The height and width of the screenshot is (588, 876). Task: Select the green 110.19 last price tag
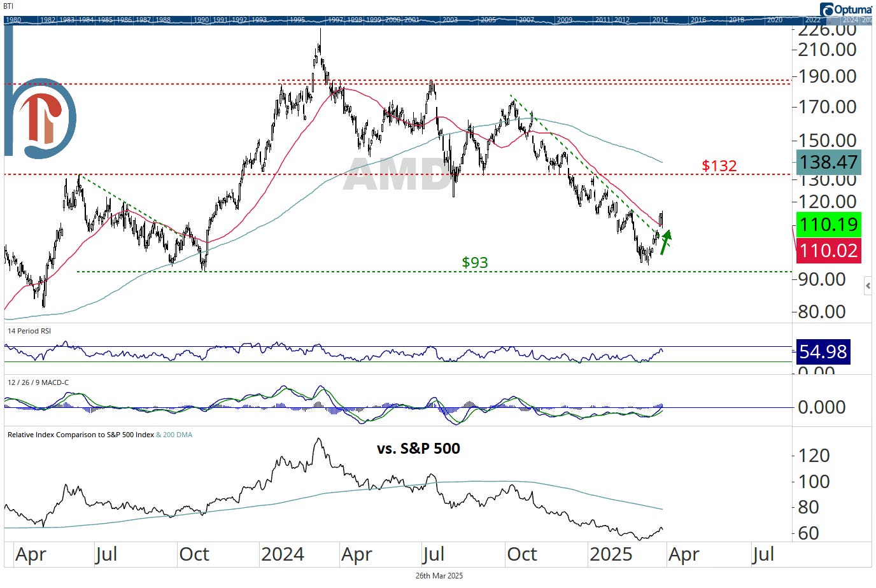pos(828,225)
